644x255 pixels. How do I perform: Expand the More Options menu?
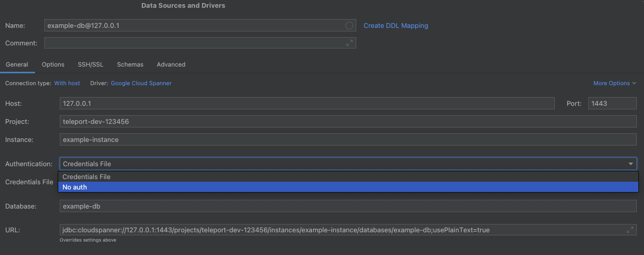[615, 83]
